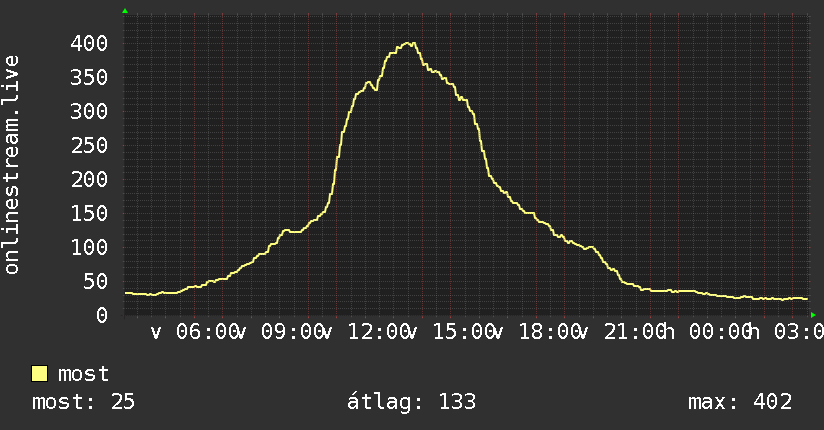This screenshot has height=430, width=824.
Task: Click the 'h 00:00' time axis label
Action: [708, 332]
